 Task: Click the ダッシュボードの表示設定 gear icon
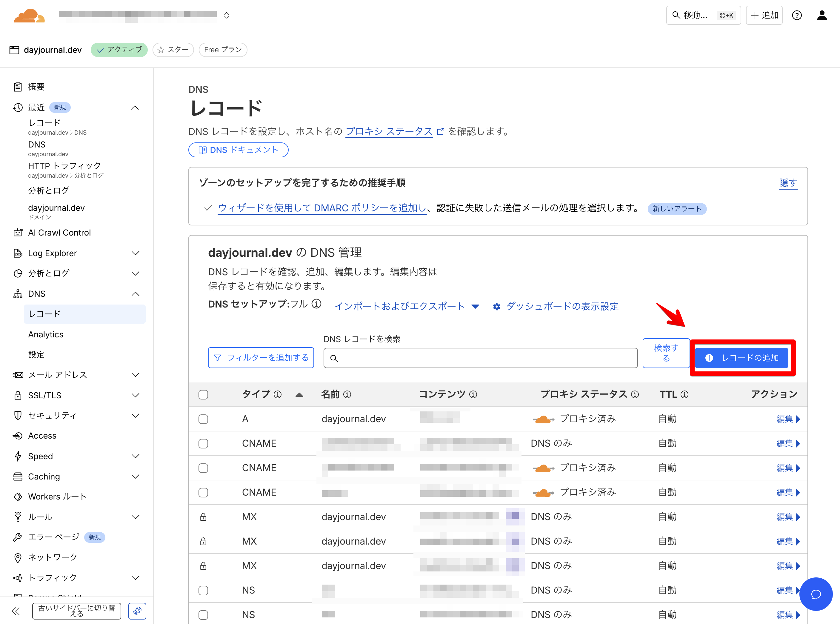click(x=496, y=307)
